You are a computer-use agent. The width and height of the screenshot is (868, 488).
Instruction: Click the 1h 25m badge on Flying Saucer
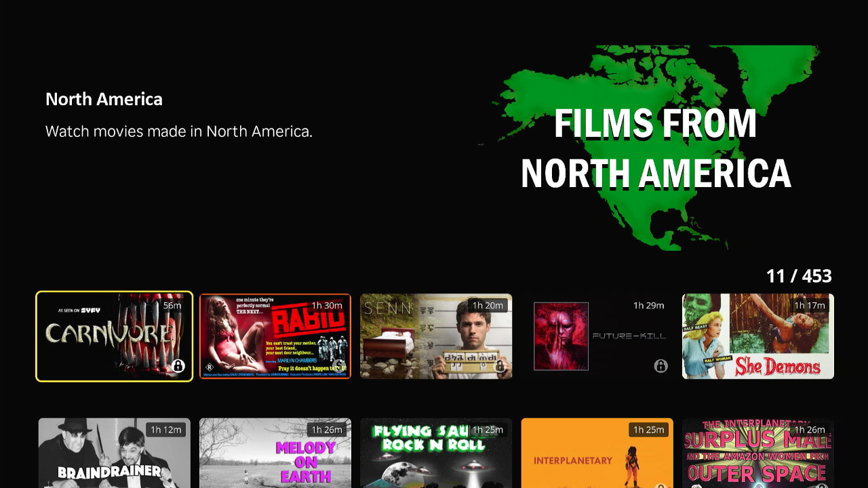[488, 430]
